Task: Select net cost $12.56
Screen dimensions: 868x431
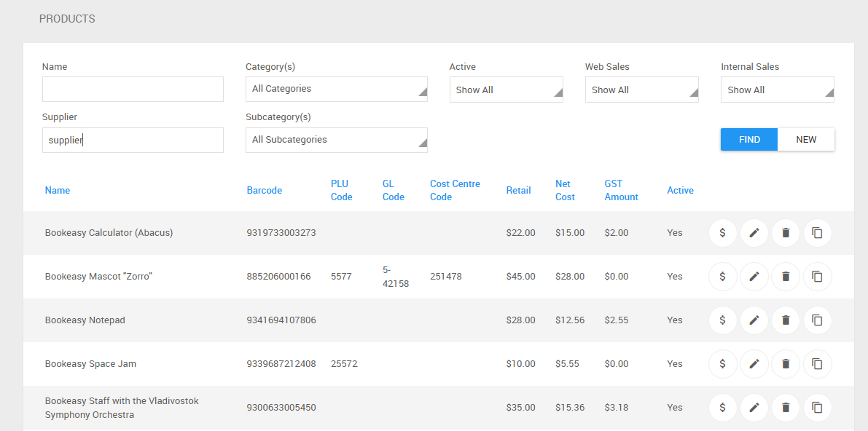Action: pyautogui.click(x=570, y=320)
